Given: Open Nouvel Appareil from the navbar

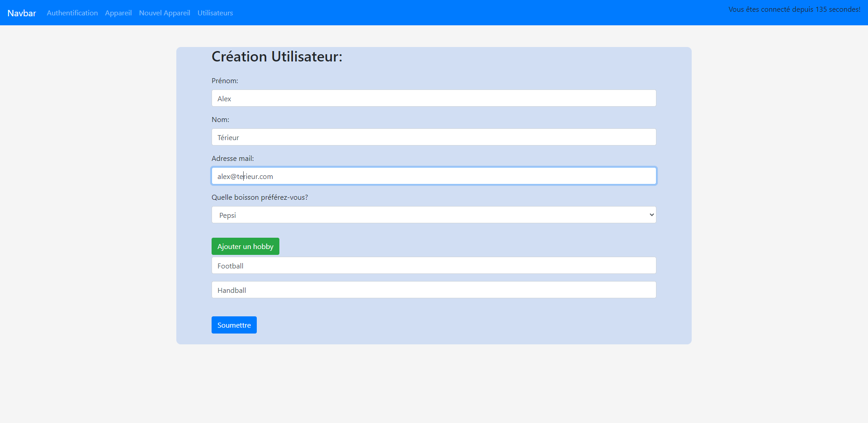Looking at the screenshot, I should [x=165, y=13].
